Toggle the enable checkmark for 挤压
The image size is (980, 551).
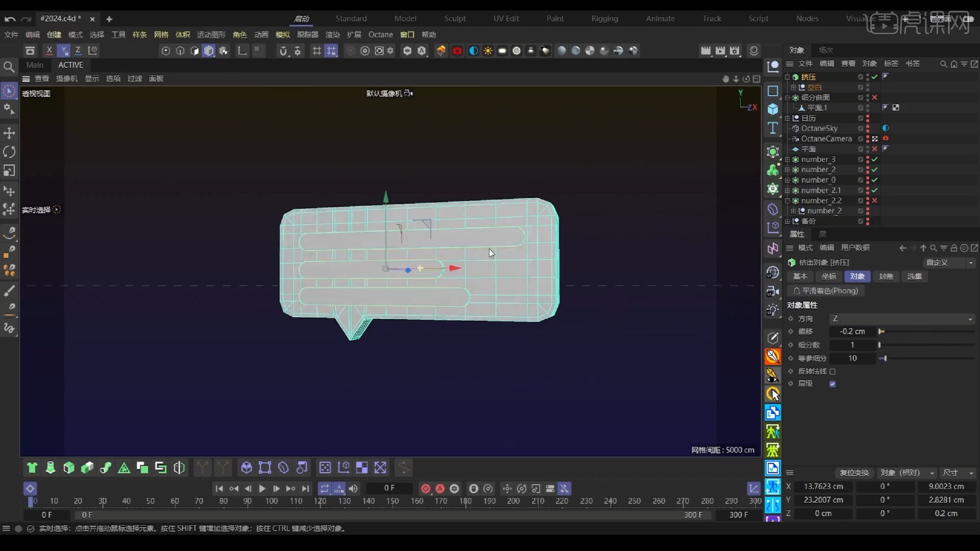click(875, 77)
